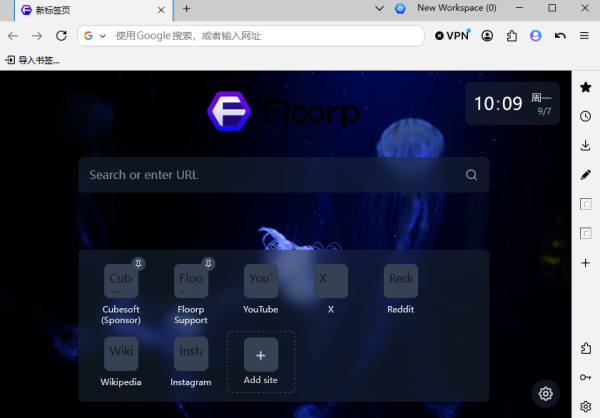Screen dimensions: 600x418
Task: Open new tab page settings gear
Action: tap(546, 394)
